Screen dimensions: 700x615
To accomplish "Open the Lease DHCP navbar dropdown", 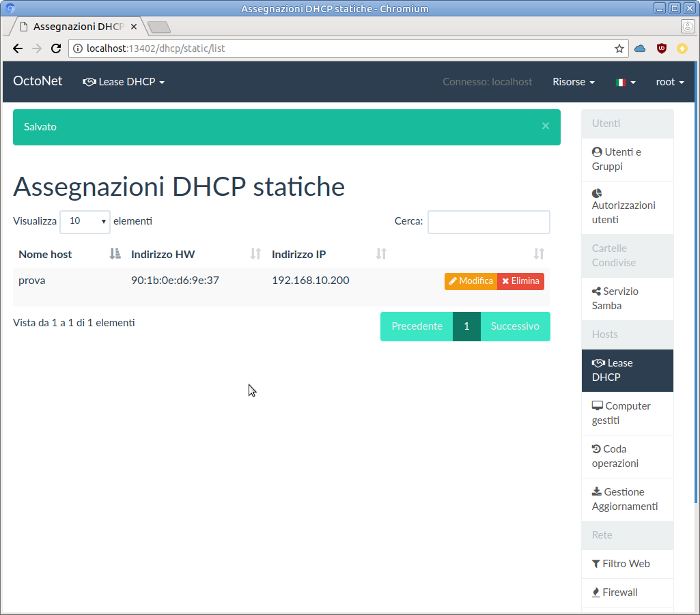I will click(124, 82).
